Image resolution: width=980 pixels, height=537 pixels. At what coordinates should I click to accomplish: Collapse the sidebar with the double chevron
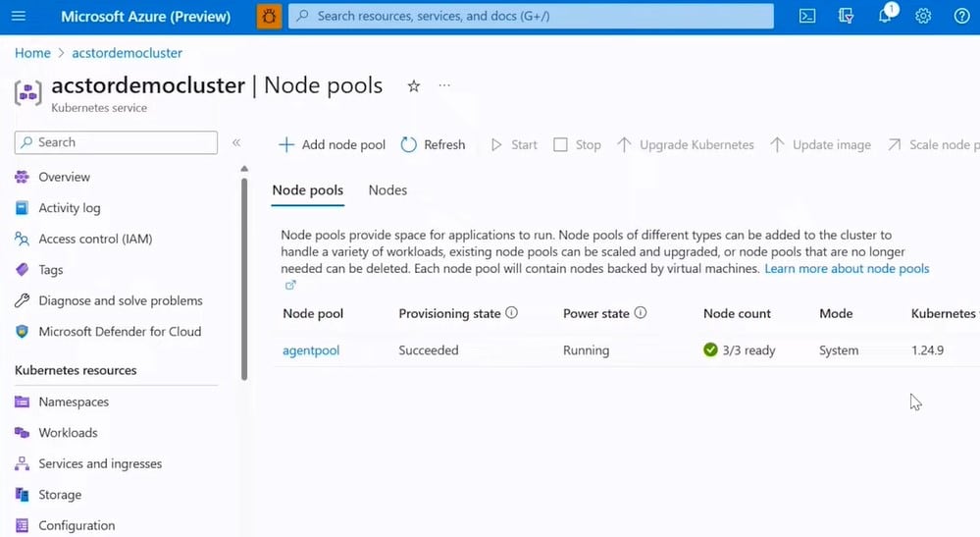[236, 142]
